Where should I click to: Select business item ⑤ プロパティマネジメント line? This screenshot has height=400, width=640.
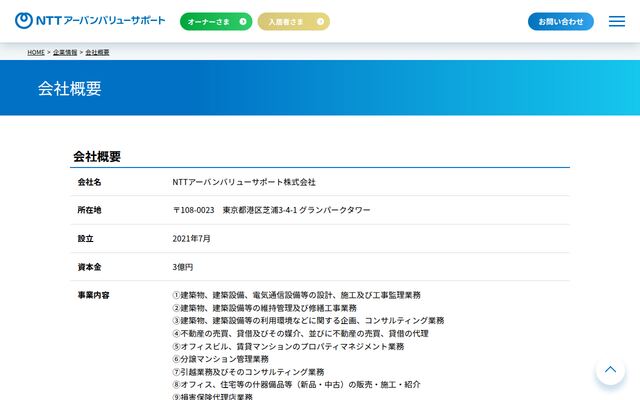288,346
